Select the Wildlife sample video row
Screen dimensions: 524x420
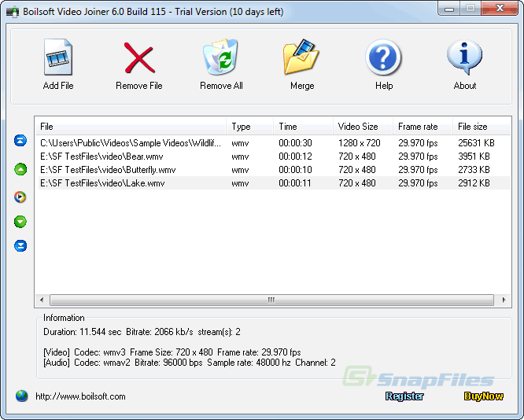coord(273,143)
